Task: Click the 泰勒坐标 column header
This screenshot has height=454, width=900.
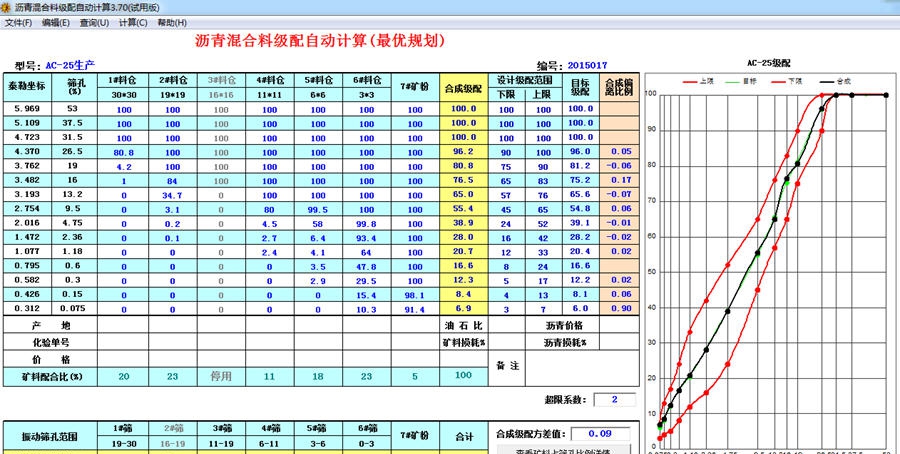Action: coord(27,87)
